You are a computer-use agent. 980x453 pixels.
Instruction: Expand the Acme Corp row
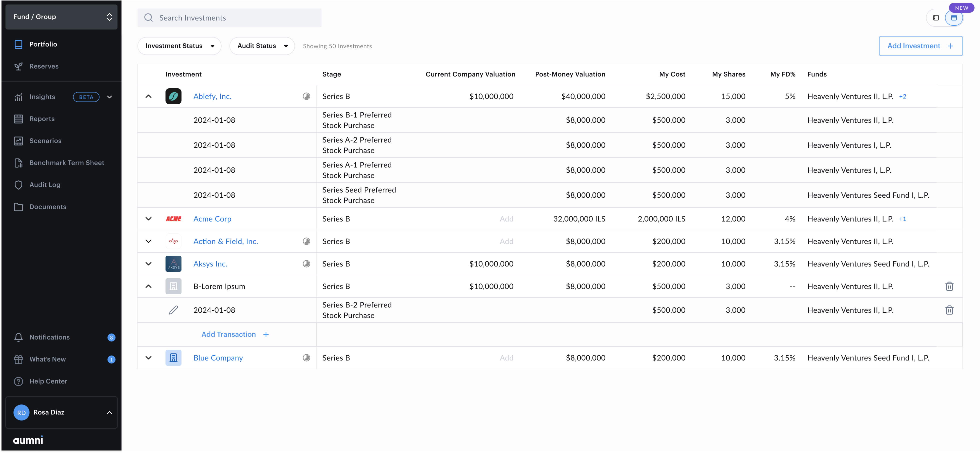pos(148,219)
